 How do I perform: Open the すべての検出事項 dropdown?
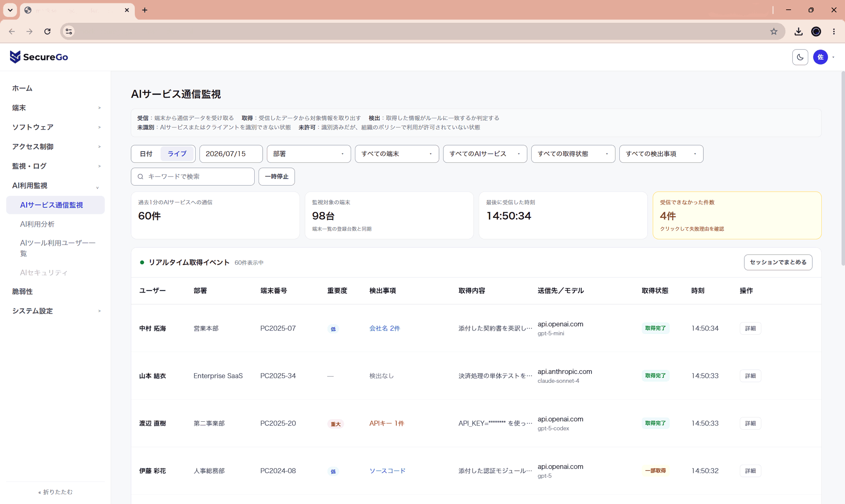pos(661,154)
